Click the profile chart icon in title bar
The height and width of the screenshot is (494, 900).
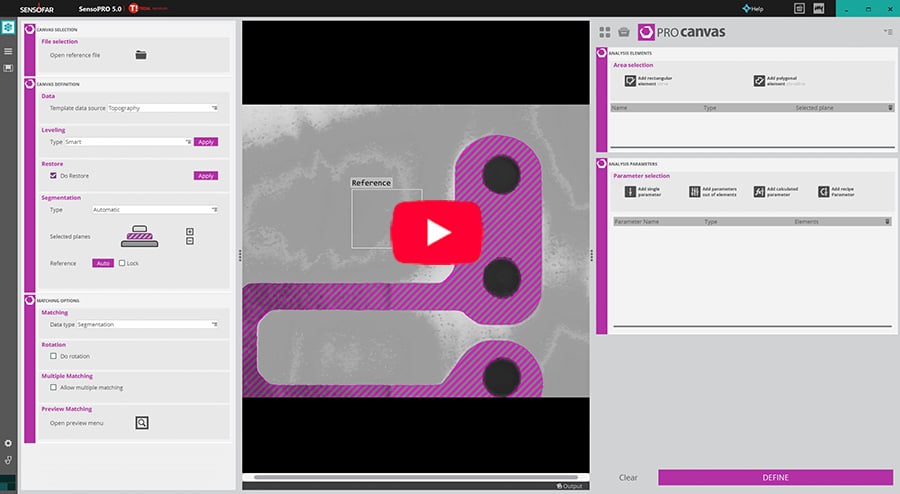pyautogui.click(x=819, y=8)
